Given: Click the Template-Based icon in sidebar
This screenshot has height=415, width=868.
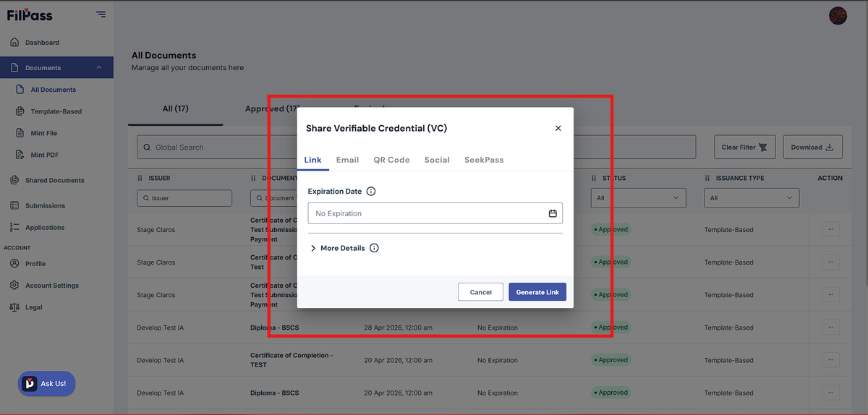Looking at the screenshot, I should pyautogui.click(x=20, y=111).
